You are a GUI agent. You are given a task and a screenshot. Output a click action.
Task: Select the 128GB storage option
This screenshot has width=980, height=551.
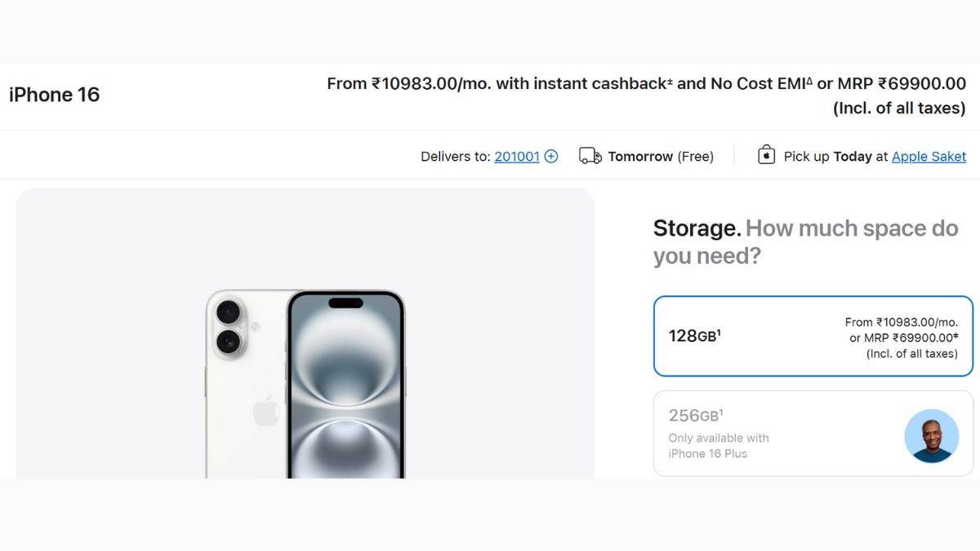click(813, 336)
